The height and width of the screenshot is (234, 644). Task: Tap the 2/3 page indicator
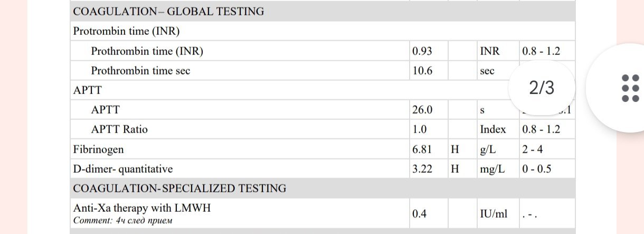click(x=542, y=88)
